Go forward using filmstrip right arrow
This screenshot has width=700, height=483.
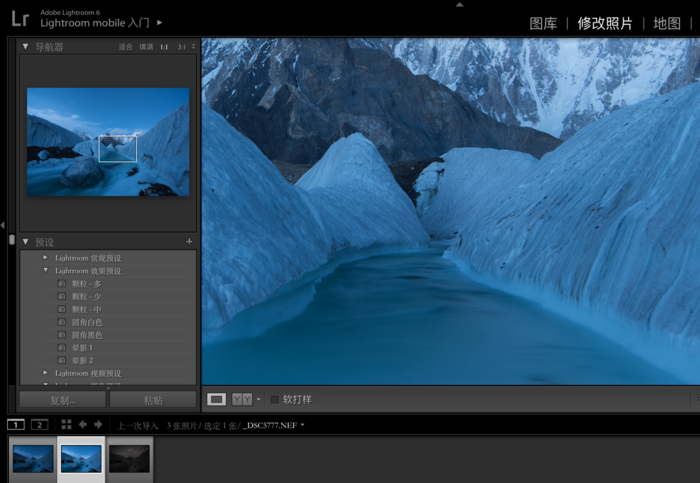pyautogui.click(x=98, y=425)
